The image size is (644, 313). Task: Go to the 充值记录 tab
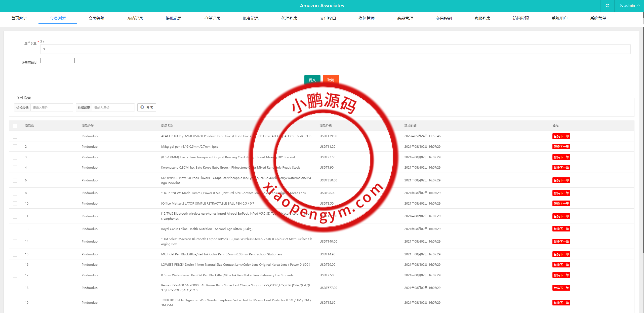[x=135, y=18]
